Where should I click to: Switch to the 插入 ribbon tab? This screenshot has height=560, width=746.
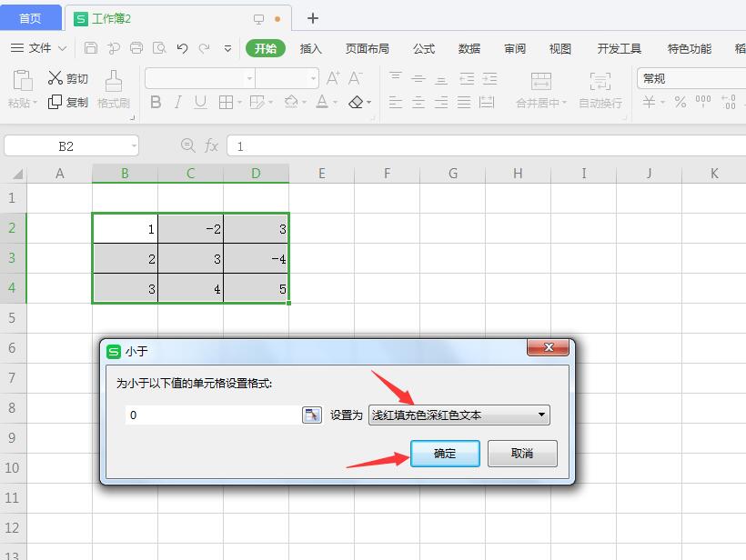point(310,48)
